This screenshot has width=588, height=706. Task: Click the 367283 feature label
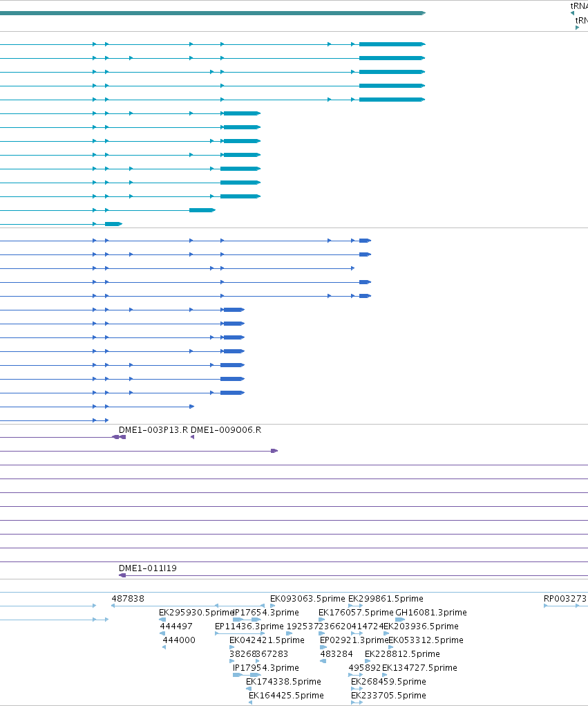[x=272, y=653]
